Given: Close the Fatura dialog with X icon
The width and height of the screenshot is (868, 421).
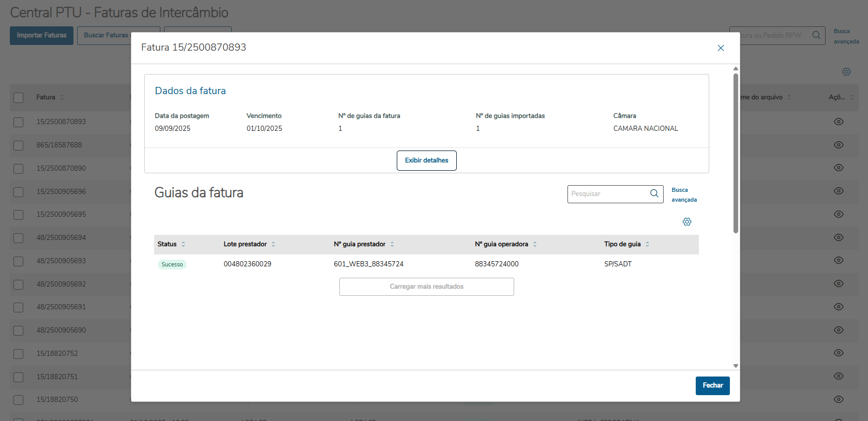Looking at the screenshot, I should [x=721, y=48].
